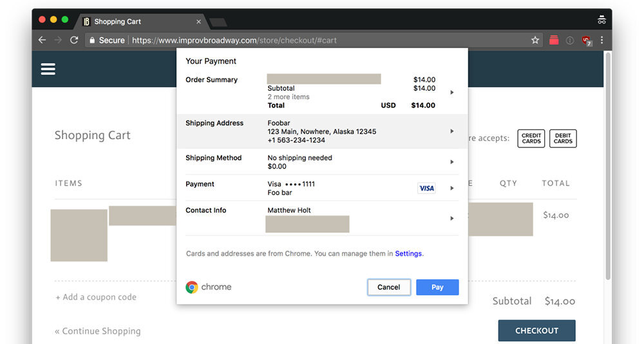Click the ITEMS column header
The height and width of the screenshot is (344, 644).
(x=69, y=184)
